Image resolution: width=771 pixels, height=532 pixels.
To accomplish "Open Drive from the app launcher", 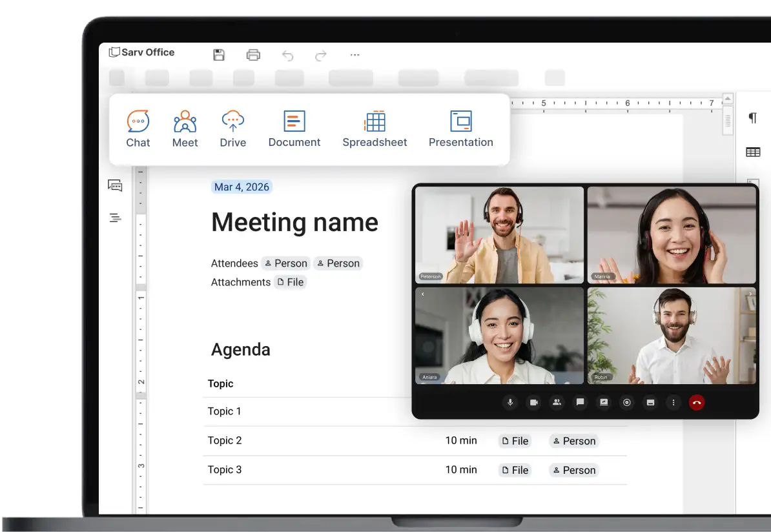I will coord(232,129).
